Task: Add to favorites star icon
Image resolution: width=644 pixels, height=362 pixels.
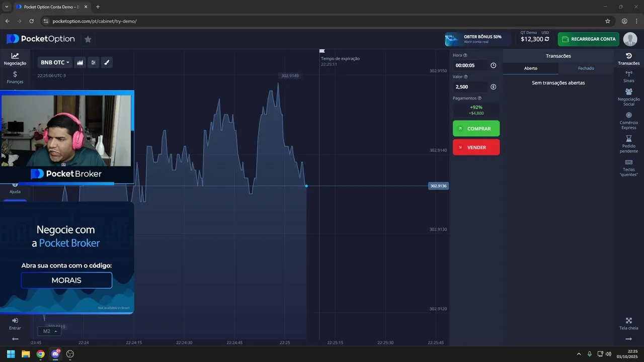Action: 88,39
